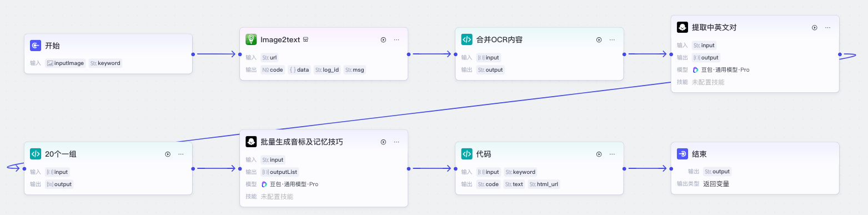The width and height of the screenshot is (868, 215).
Task: Open the Image2text node's three-dot menu
Action: (397, 39)
